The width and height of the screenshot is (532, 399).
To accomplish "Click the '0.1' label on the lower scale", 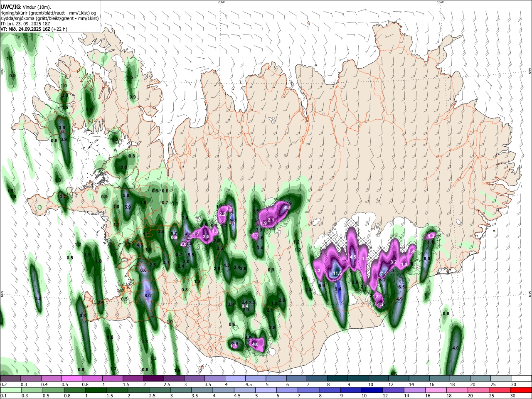I will 3,396.
